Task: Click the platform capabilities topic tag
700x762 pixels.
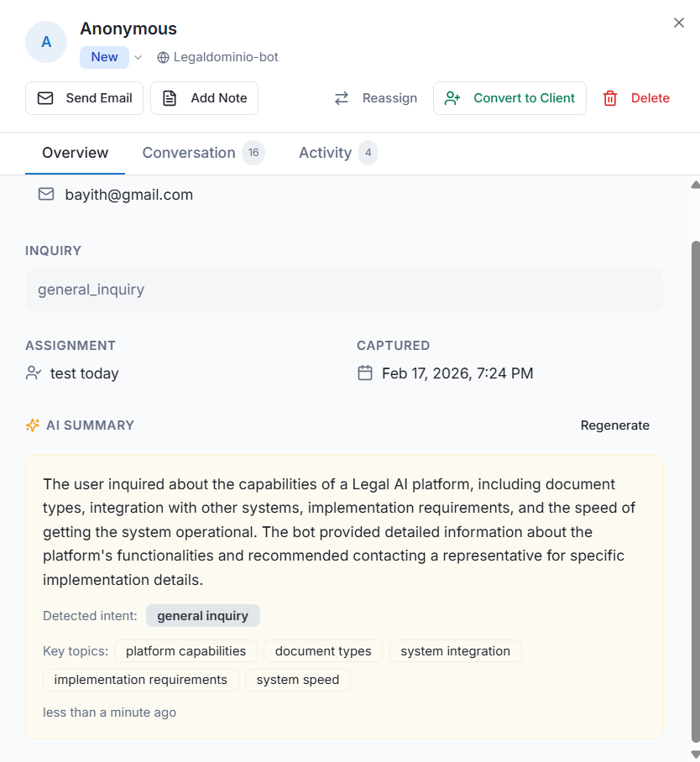Action: pos(185,650)
